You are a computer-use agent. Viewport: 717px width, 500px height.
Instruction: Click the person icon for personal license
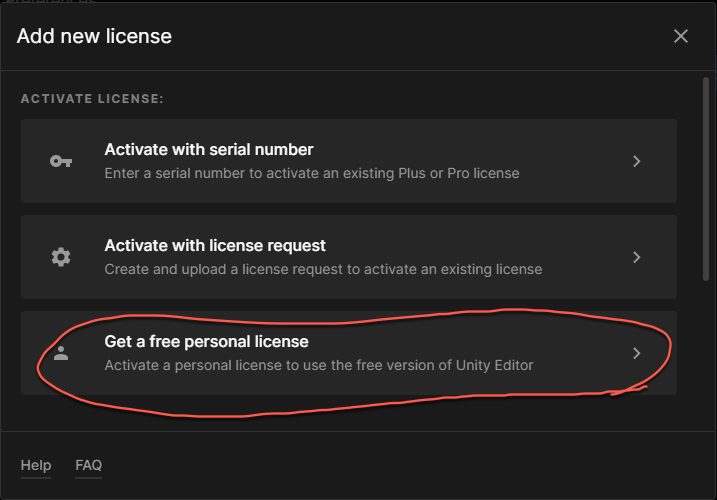(61, 353)
